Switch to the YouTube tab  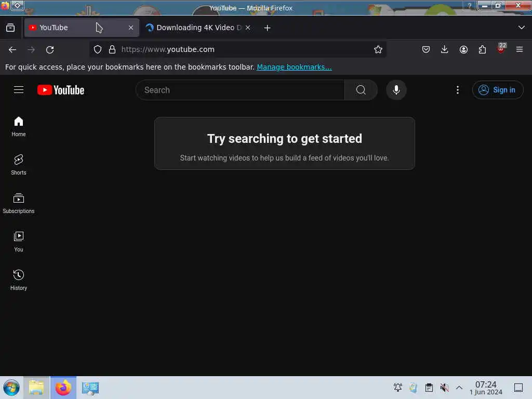82,28
